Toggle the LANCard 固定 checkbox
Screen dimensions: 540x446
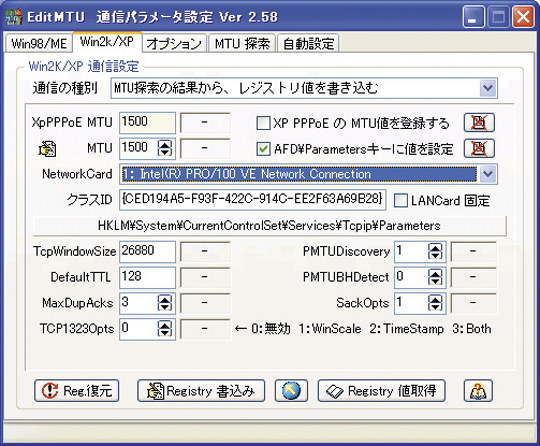click(401, 200)
